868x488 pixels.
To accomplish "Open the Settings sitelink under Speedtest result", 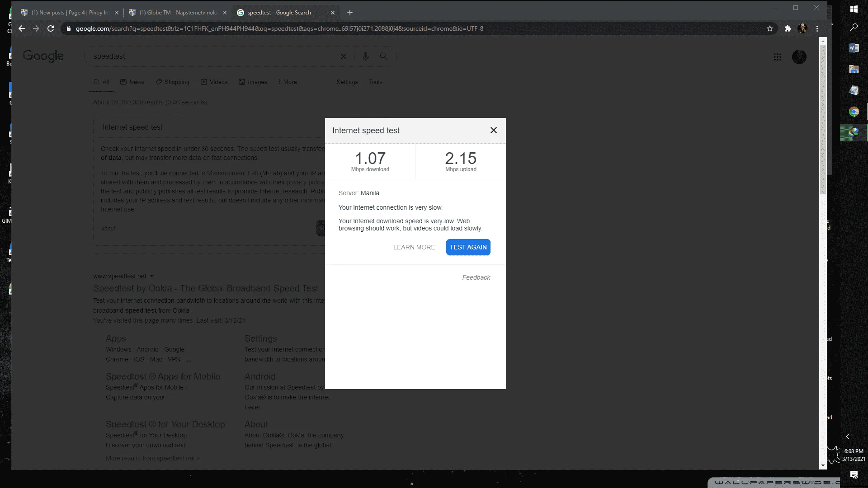I will [x=261, y=338].
